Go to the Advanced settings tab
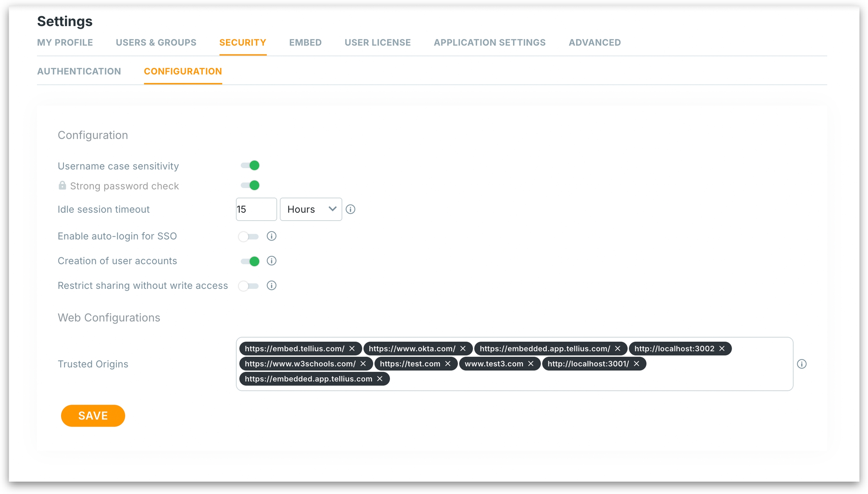 point(594,43)
